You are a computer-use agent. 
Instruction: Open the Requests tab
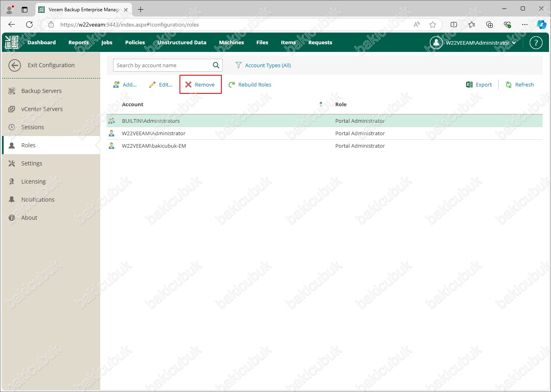point(320,42)
